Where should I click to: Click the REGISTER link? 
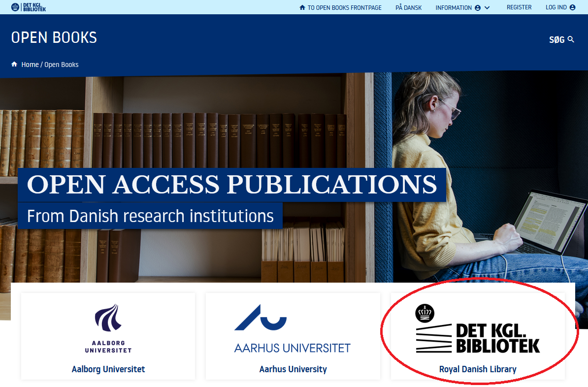pyautogui.click(x=519, y=7)
